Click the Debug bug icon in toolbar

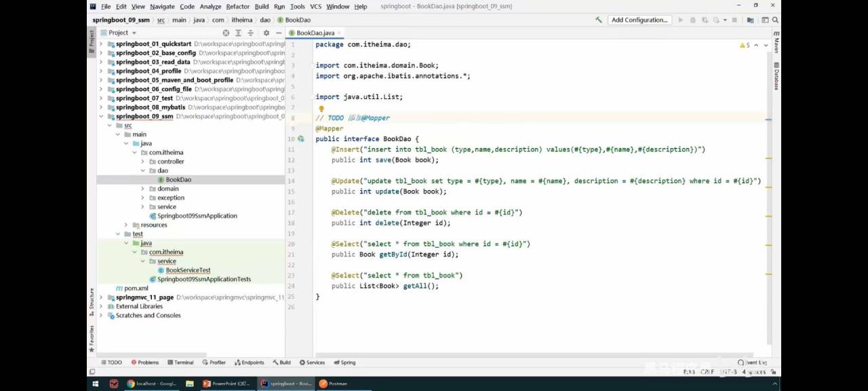coord(692,20)
